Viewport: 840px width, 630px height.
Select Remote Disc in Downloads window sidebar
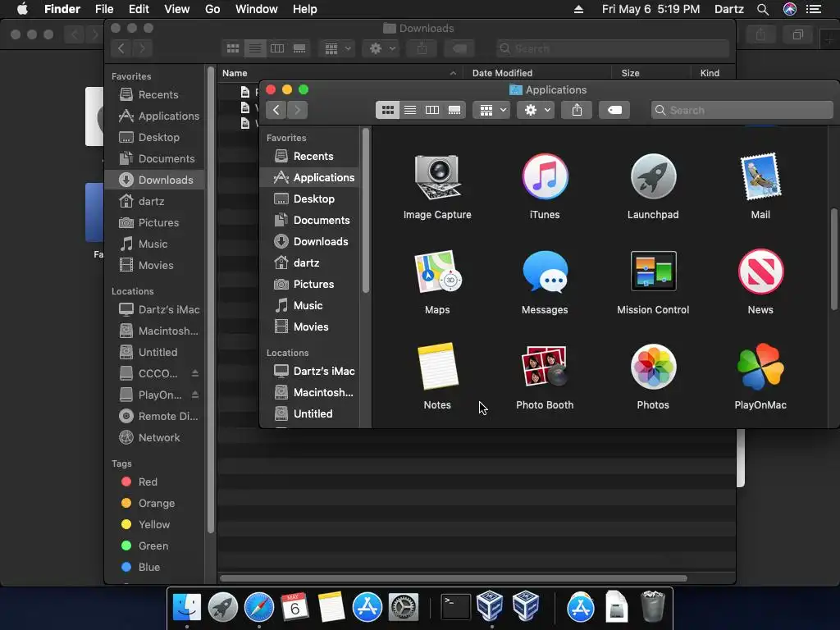pyautogui.click(x=155, y=416)
